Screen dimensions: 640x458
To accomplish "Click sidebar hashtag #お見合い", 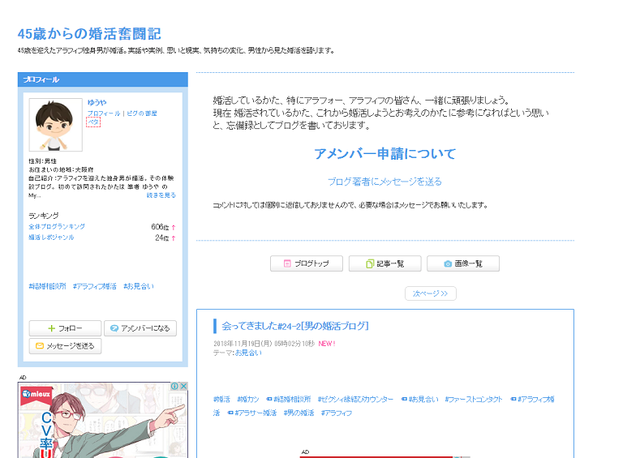I will [139, 286].
